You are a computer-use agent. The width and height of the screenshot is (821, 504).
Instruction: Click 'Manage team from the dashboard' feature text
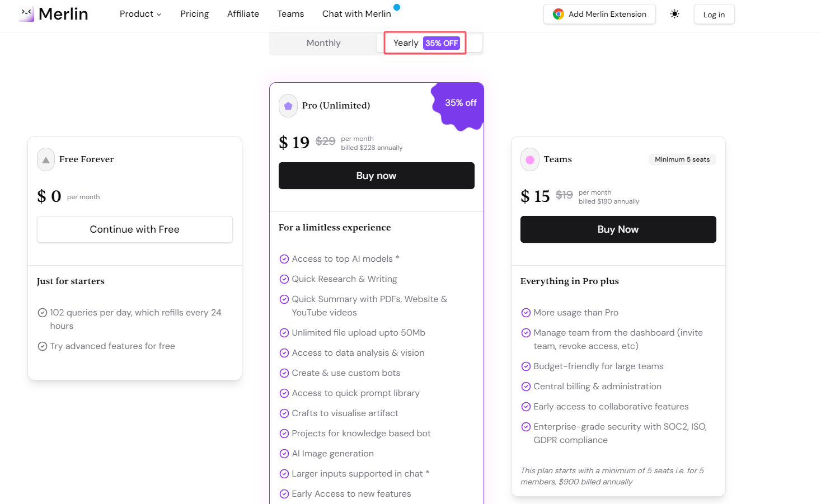[x=618, y=340]
